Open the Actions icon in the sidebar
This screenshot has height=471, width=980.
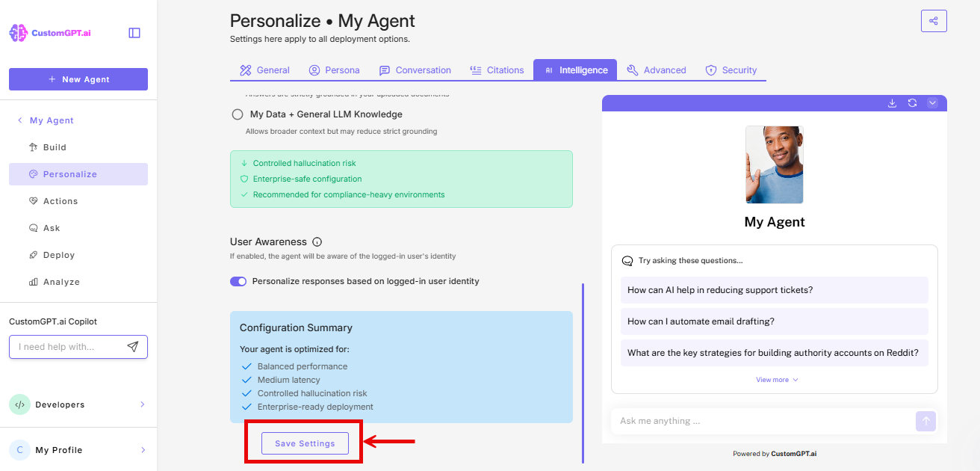click(x=32, y=200)
